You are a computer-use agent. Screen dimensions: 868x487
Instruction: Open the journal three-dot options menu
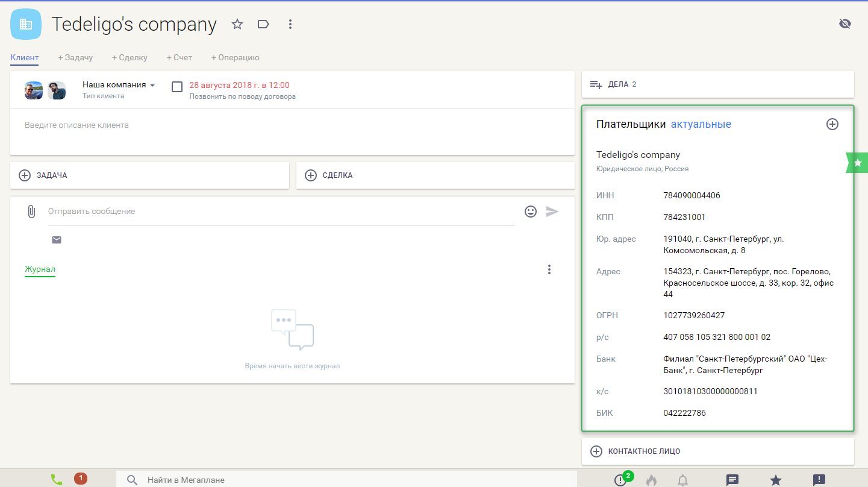coord(549,269)
